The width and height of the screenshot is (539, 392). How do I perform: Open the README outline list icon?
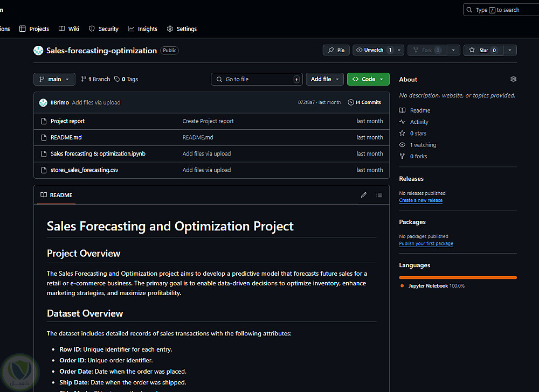point(379,195)
